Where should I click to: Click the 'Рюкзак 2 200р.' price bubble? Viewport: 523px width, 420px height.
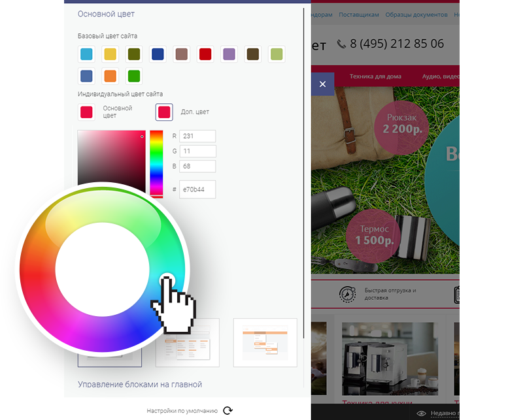point(401,127)
